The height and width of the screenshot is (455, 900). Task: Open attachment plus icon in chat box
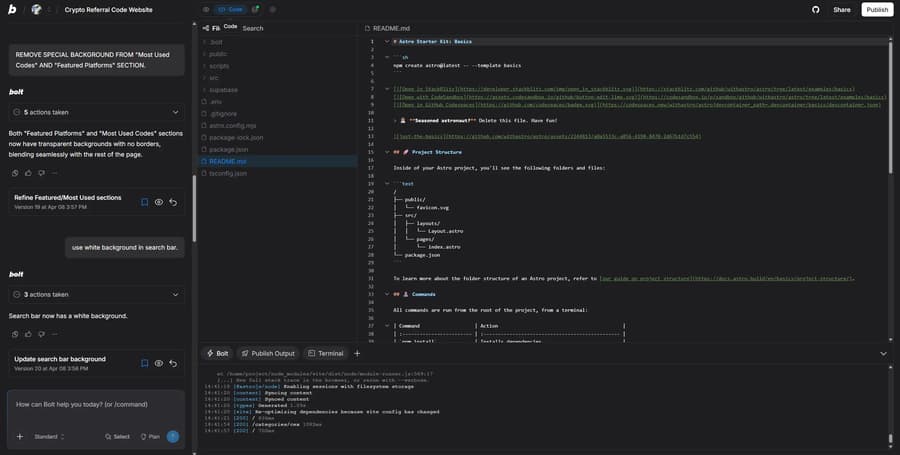(20, 437)
